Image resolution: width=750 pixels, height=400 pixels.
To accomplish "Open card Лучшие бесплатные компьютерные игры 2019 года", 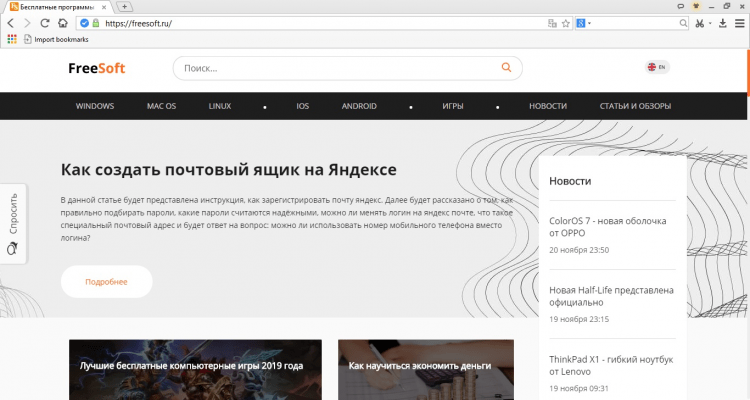I will point(195,369).
